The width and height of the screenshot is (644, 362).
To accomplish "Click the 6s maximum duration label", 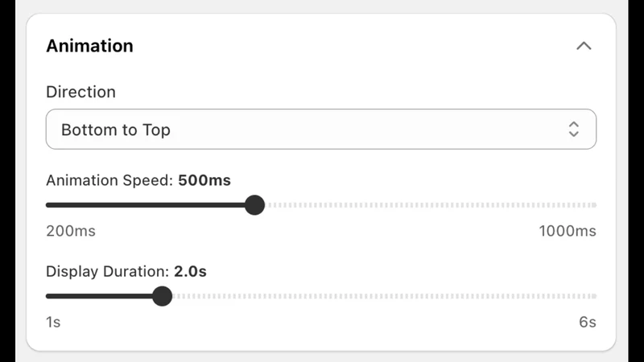I will point(588,323).
